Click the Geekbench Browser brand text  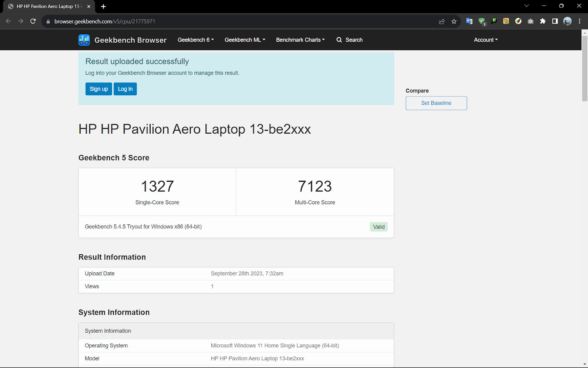130,40
